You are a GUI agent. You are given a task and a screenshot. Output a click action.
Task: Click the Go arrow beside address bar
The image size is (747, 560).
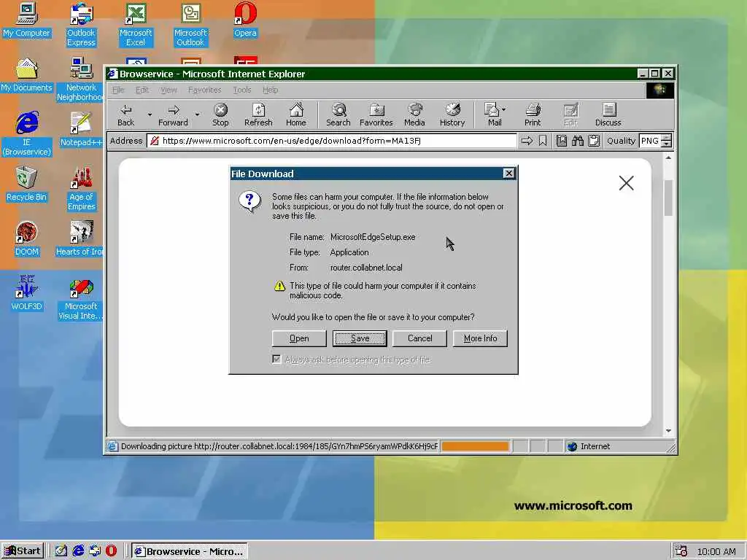tap(527, 141)
